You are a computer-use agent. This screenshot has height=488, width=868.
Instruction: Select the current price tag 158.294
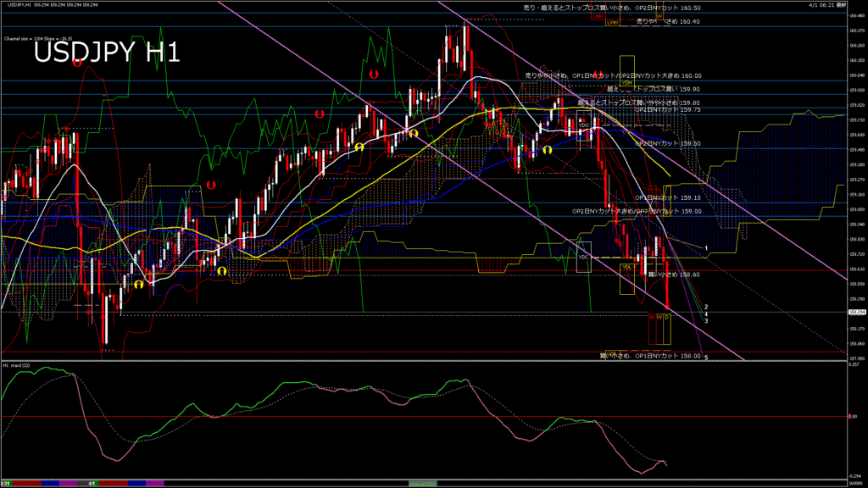(856, 311)
